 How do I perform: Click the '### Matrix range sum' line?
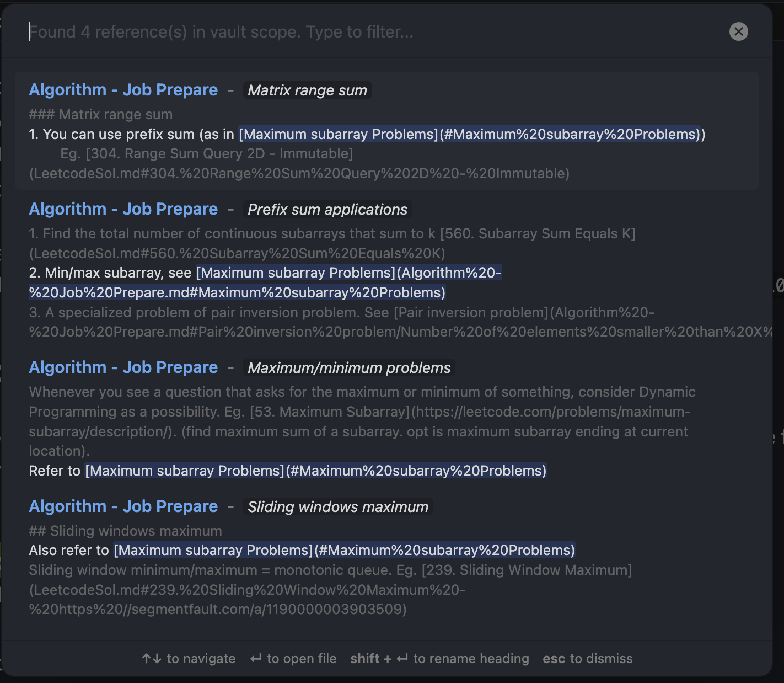pyautogui.click(x=101, y=115)
